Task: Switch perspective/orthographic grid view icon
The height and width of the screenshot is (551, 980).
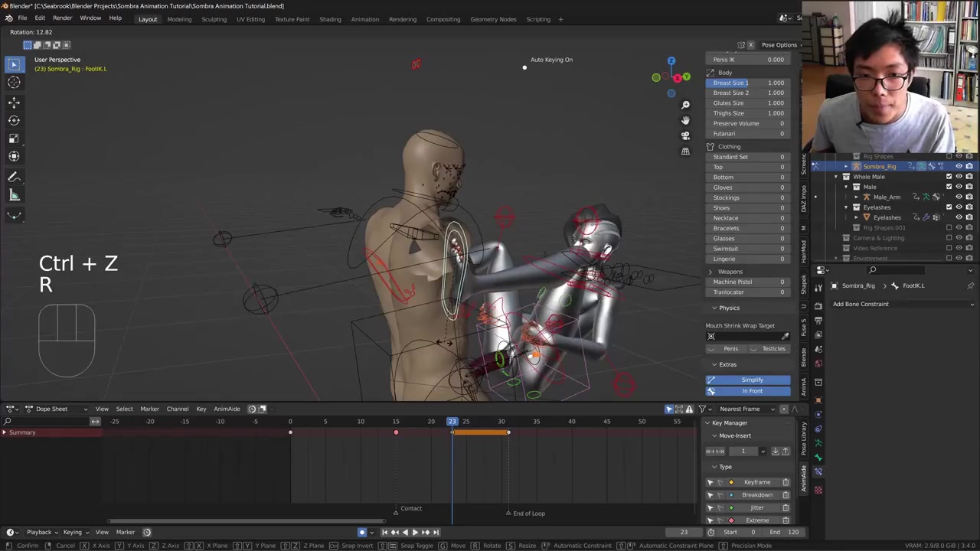Action: [685, 152]
